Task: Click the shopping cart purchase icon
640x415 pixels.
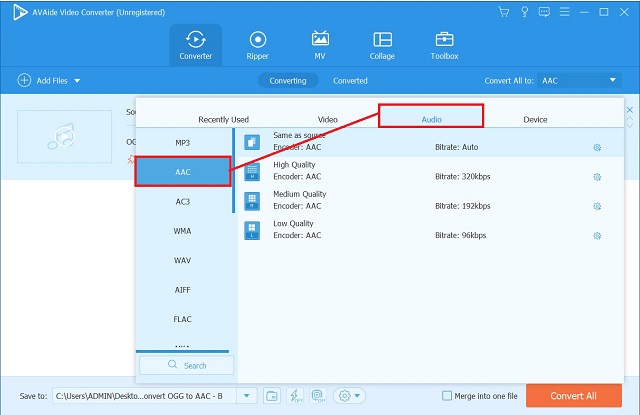Action: (x=504, y=12)
